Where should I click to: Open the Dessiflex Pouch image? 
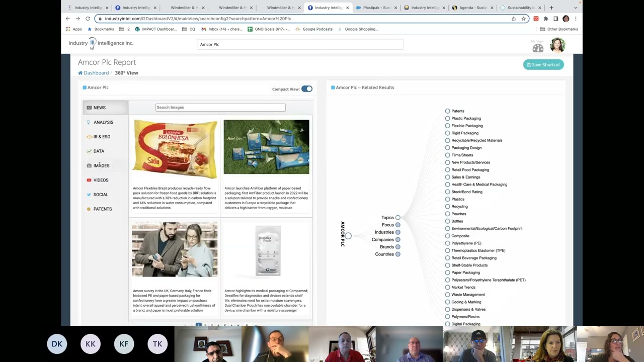click(x=268, y=251)
